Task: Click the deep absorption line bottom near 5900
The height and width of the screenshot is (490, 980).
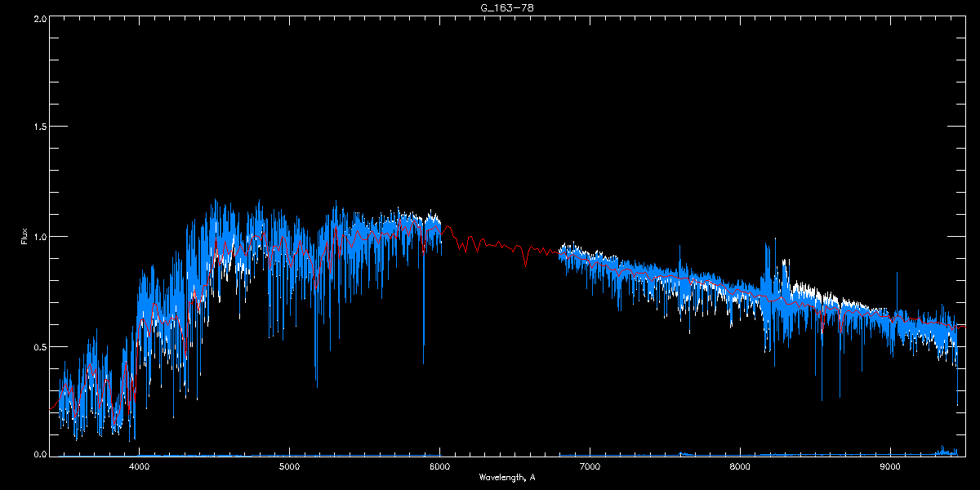Action: pos(423,361)
